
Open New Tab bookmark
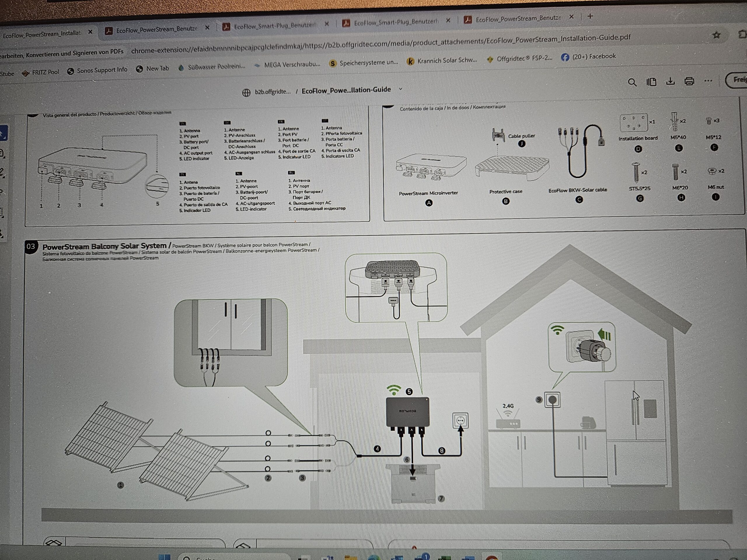(152, 69)
